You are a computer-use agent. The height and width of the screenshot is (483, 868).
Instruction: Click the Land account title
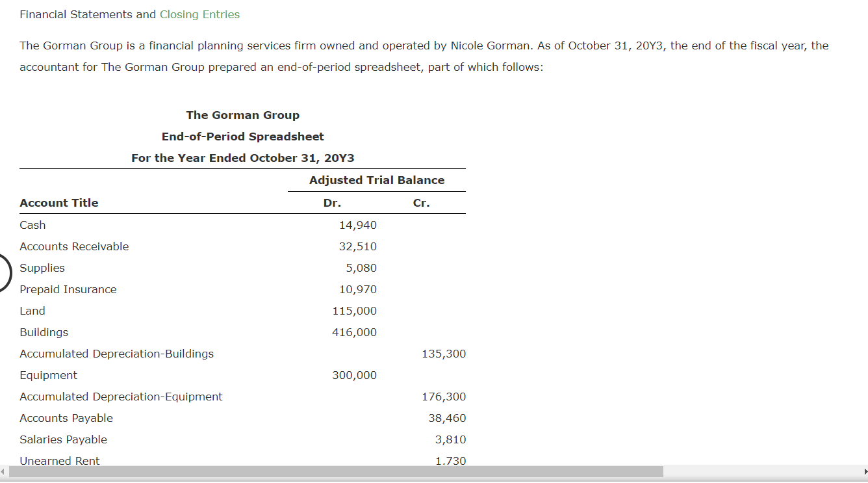[32, 311]
